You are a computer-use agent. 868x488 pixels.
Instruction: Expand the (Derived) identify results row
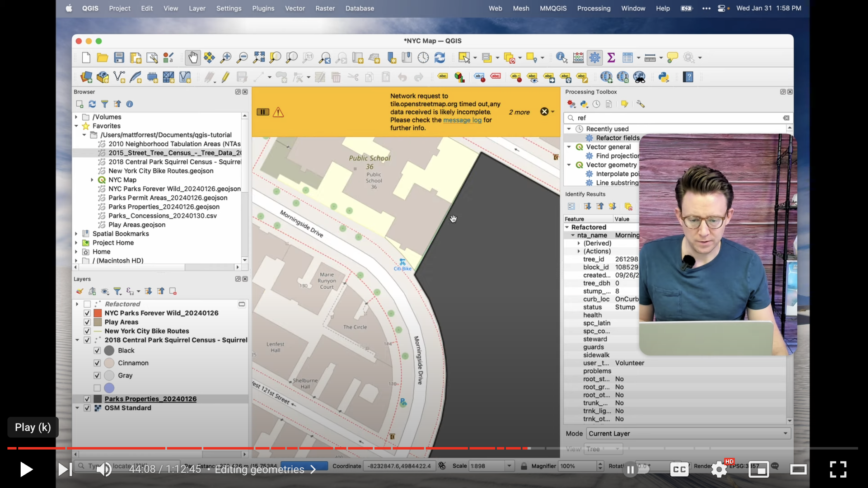pyautogui.click(x=579, y=244)
